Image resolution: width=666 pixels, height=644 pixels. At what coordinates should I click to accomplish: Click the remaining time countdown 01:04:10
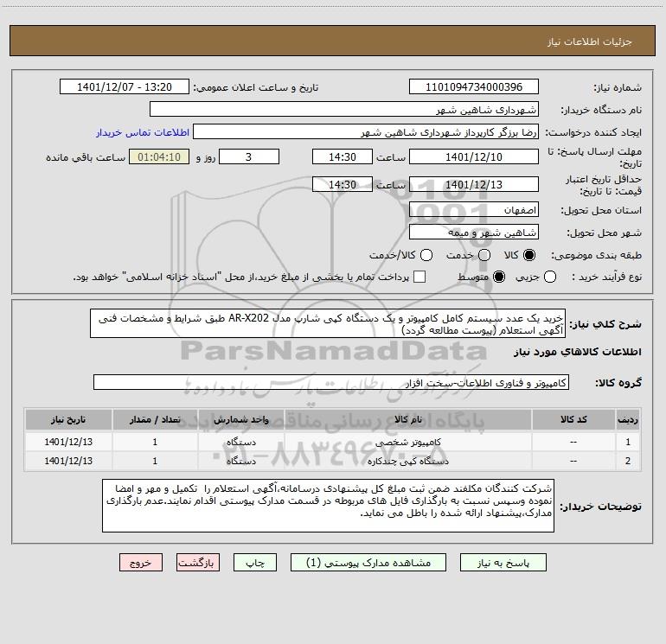click(159, 156)
